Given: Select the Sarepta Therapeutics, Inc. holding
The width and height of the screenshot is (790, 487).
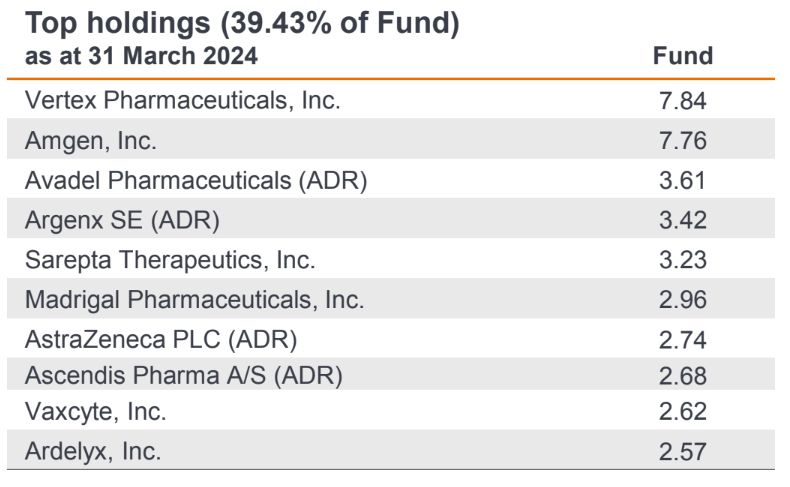Looking at the screenshot, I should [170, 260].
